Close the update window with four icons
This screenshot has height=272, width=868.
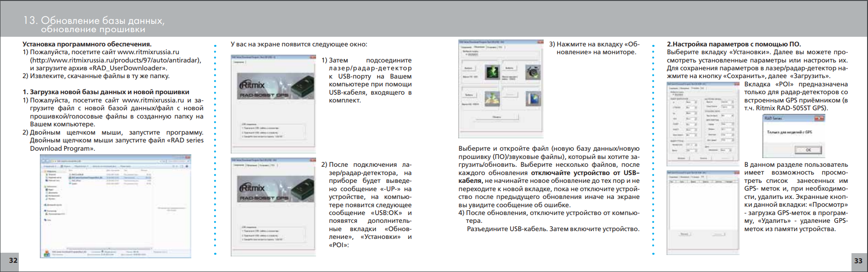[x=540, y=42]
